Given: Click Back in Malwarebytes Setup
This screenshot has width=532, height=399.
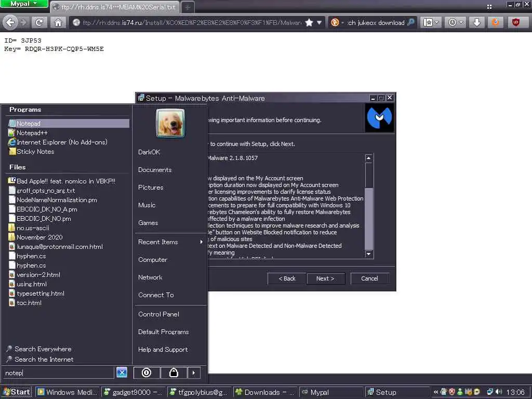Looking at the screenshot, I should [x=287, y=278].
